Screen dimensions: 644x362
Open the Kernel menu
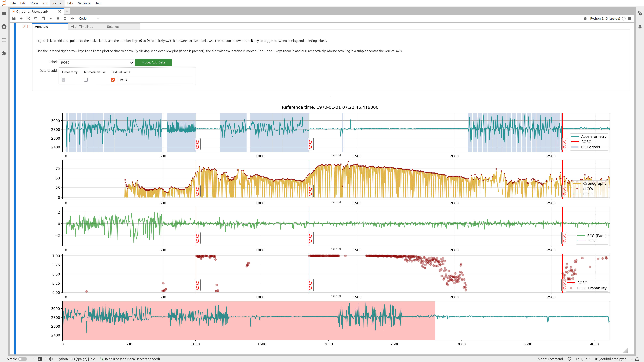pos(57,3)
